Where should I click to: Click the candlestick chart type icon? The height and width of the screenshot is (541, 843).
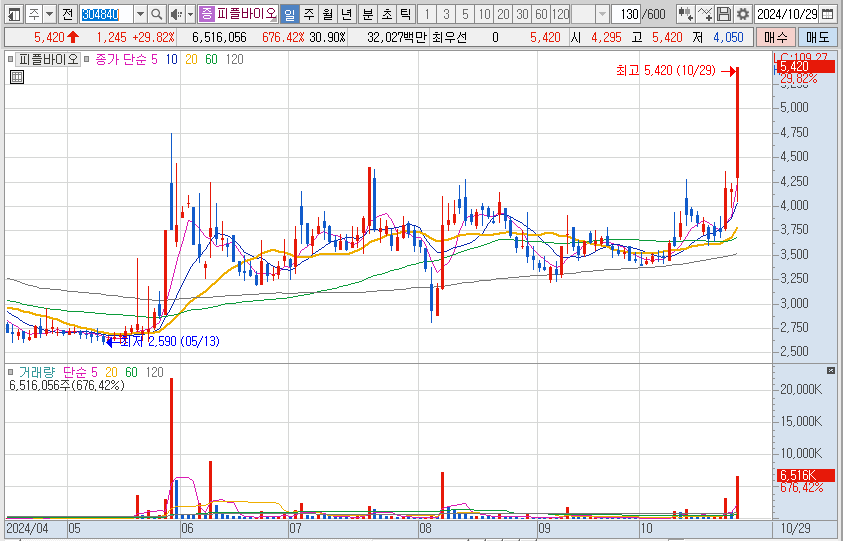tap(685, 14)
